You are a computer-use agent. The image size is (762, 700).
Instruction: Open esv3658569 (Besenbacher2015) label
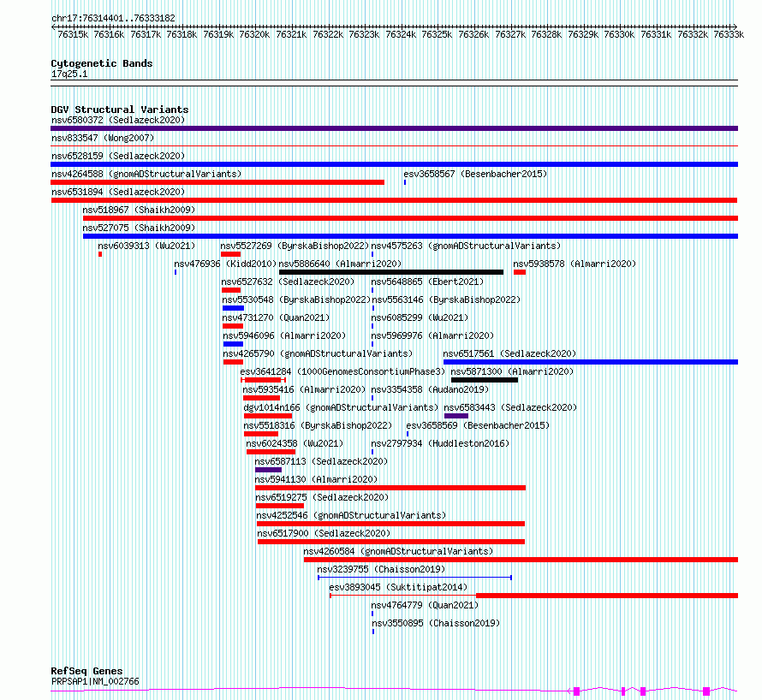[x=478, y=425]
